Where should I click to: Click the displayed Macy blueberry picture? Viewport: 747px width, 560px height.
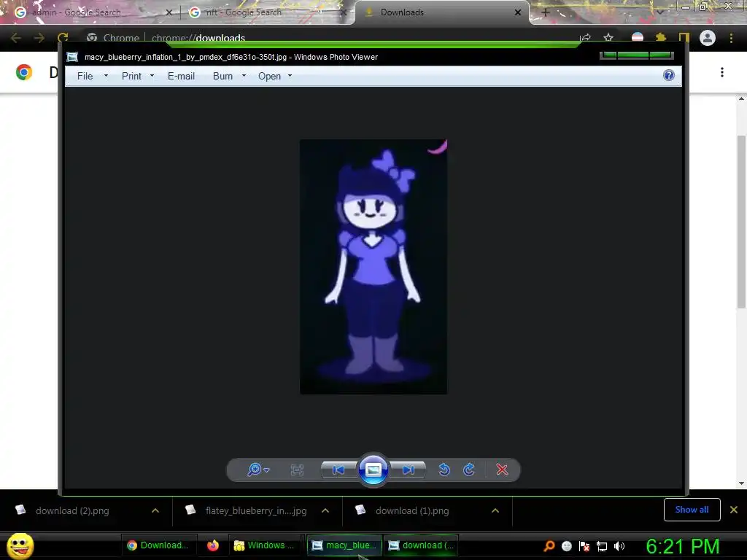tap(373, 267)
